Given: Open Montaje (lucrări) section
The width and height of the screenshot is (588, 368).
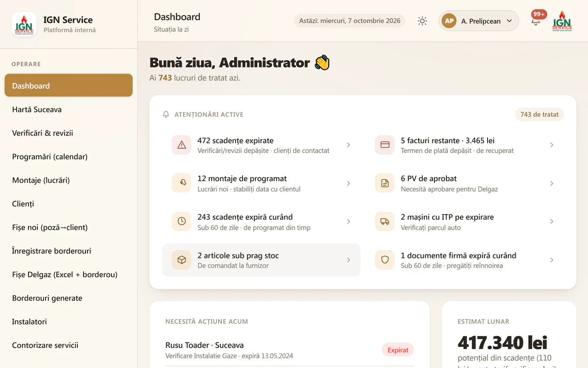Looking at the screenshot, I should (x=69, y=180).
